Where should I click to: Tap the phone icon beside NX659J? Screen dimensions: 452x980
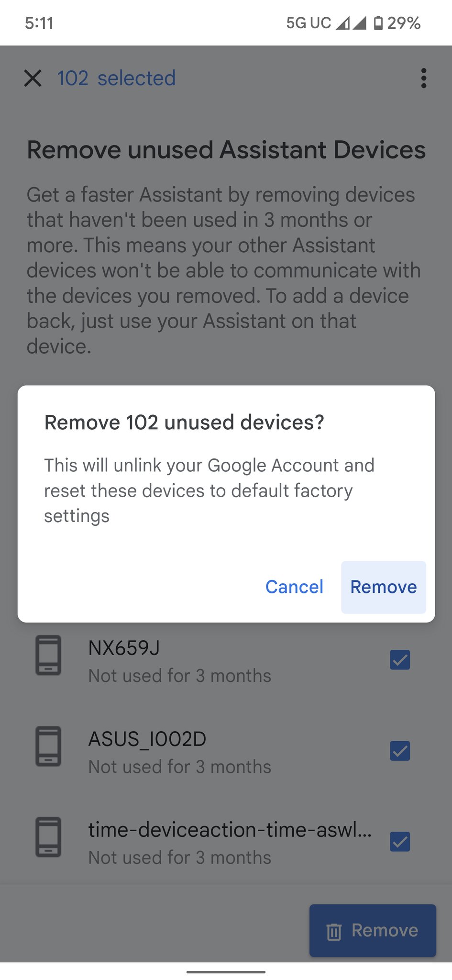click(48, 655)
